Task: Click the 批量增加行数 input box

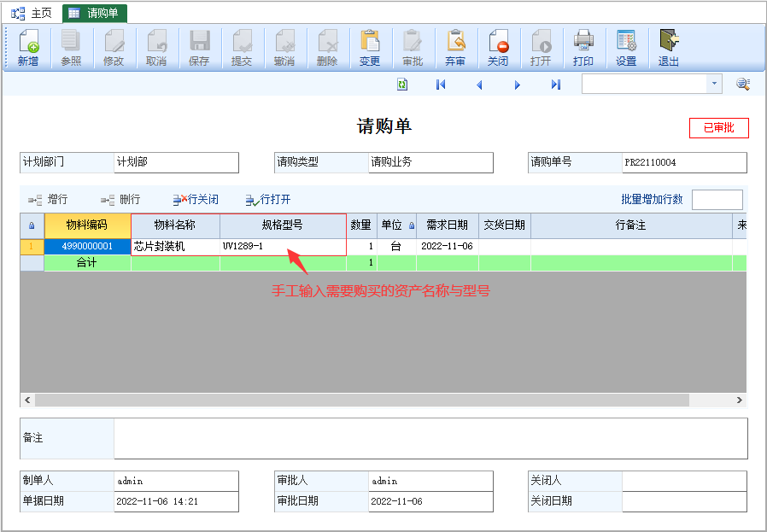Action: pos(717,200)
